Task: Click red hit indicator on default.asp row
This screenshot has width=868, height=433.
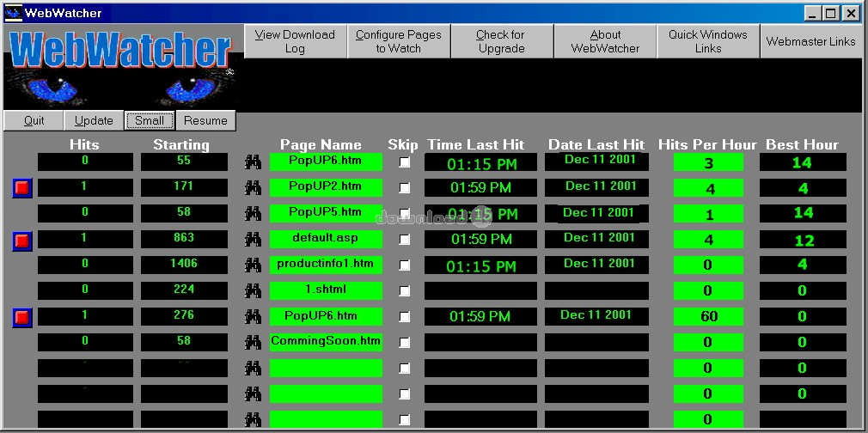Action: click(22, 241)
